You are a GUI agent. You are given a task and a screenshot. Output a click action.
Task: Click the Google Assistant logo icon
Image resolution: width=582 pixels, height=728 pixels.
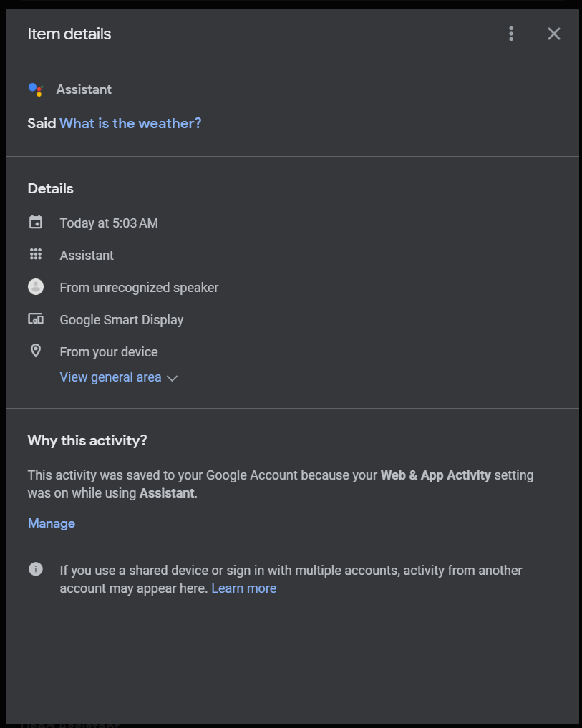pos(36,89)
